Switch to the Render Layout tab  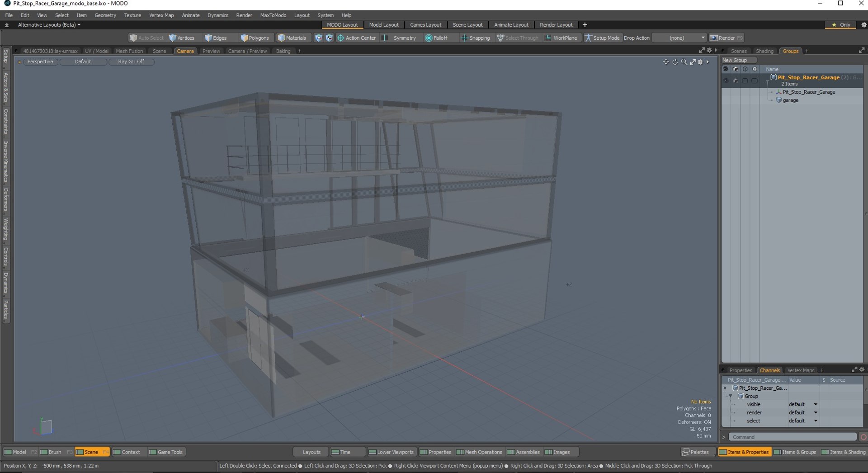pyautogui.click(x=556, y=25)
